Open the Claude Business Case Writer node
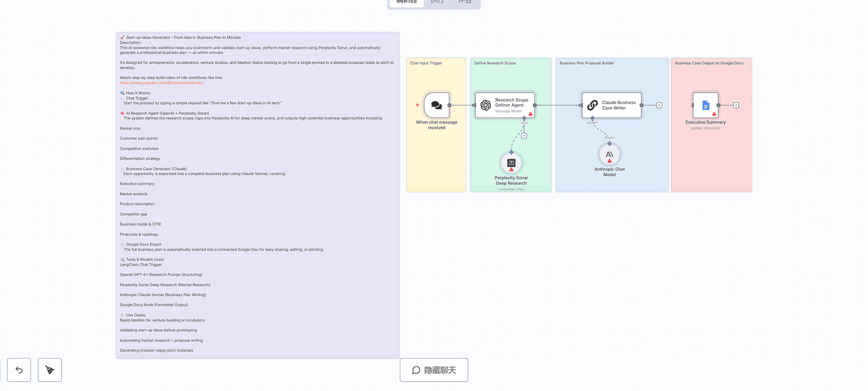Image resolution: width=868 pixels, height=391 pixels. pyautogui.click(x=612, y=105)
